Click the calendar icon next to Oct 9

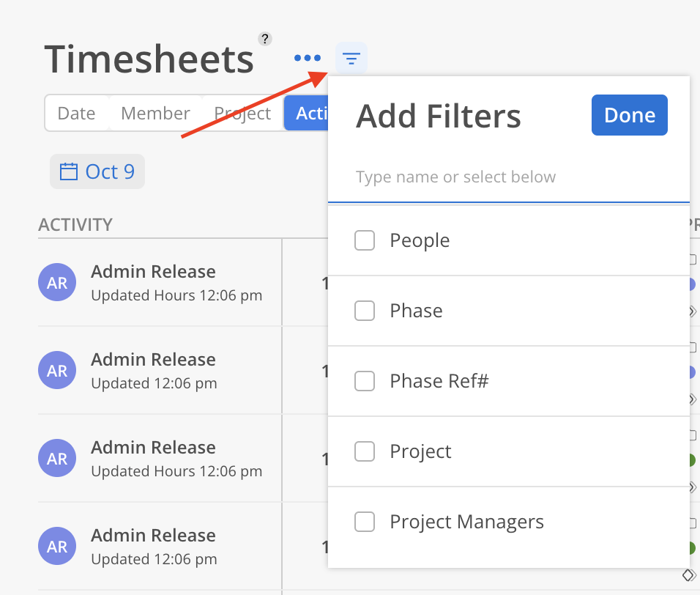pos(69,171)
